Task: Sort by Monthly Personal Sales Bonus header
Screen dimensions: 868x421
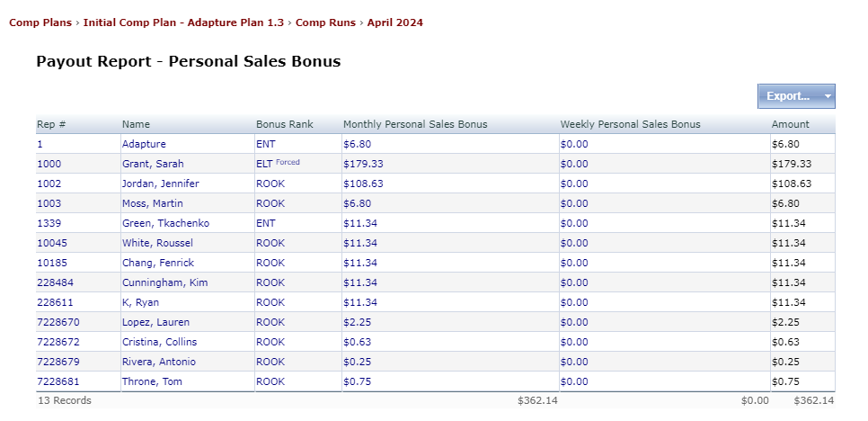Action: (415, 124)
